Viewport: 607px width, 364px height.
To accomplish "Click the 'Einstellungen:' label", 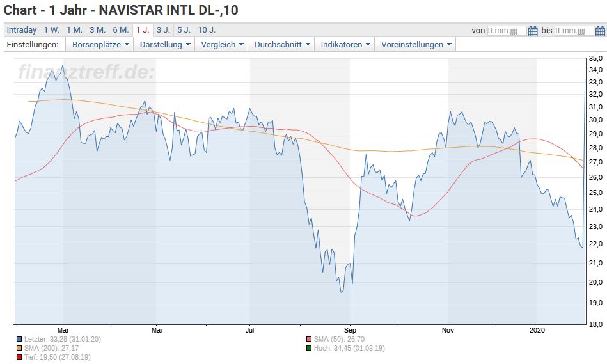I will [33, 45].
